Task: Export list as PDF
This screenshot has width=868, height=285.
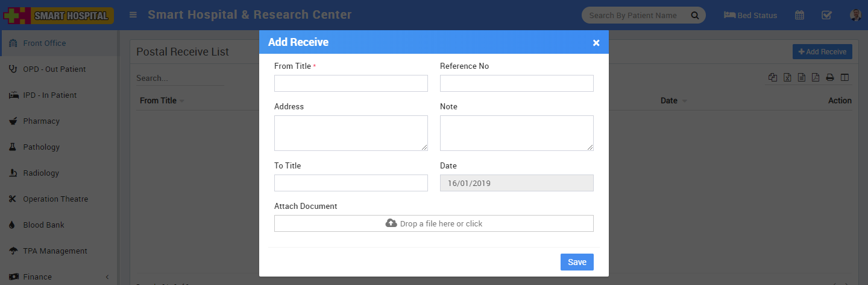Action: (x=816, y=77)
